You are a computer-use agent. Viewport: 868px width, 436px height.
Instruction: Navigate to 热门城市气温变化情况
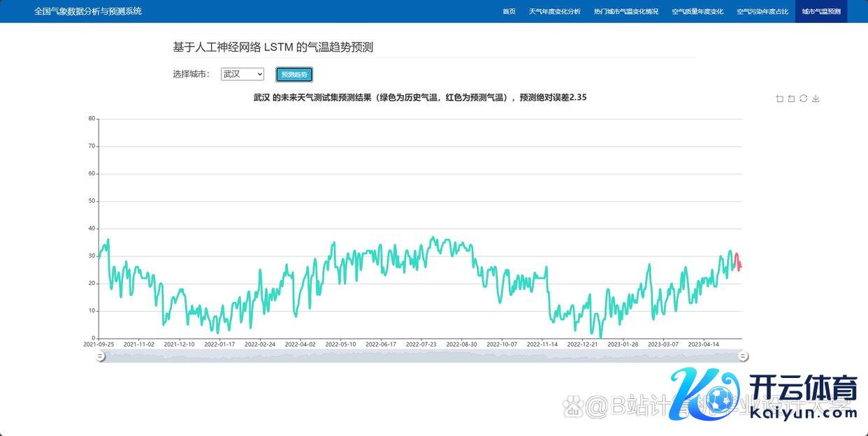(625, 12)
